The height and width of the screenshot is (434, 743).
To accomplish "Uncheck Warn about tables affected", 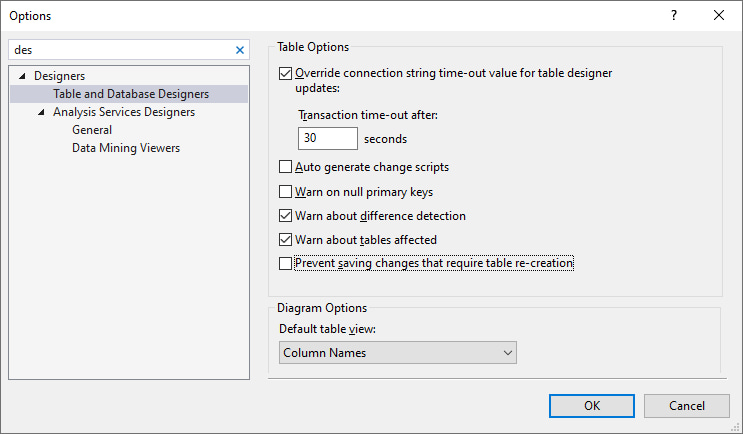I will tap(286, 239).
